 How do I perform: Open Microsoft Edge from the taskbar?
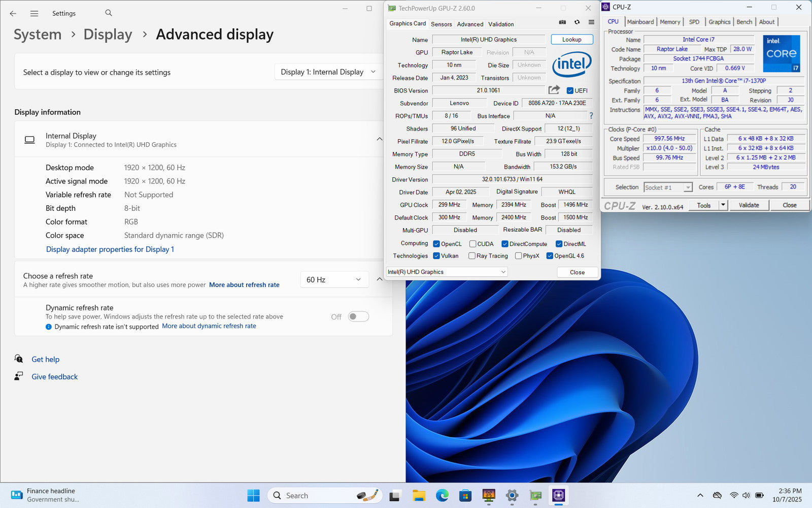(442, 495)
